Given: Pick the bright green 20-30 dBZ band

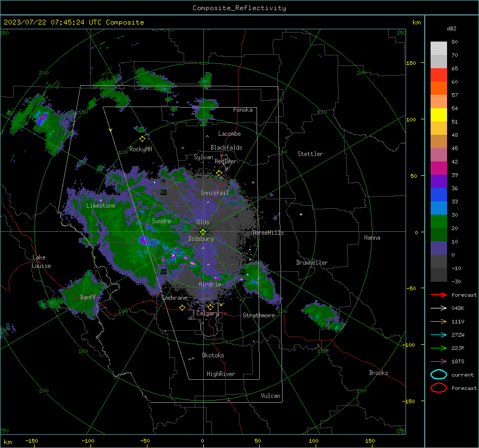Looking at the screenshot, I should coord(439,222).
